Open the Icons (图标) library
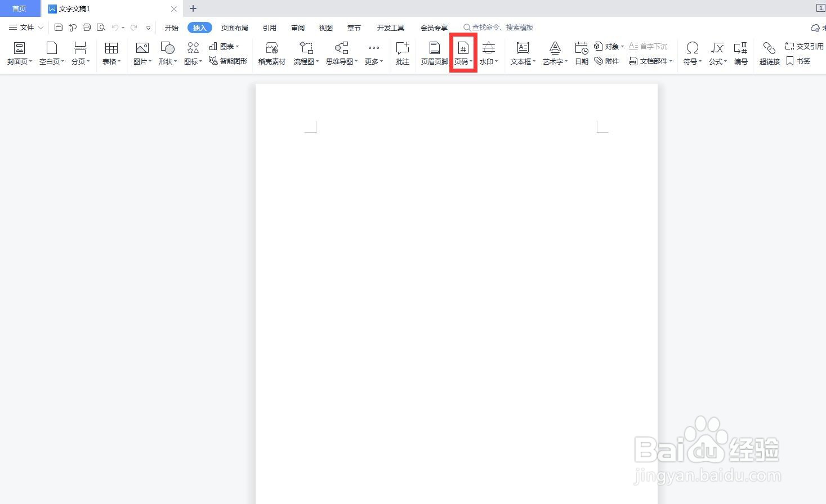The width and height of the screenshot is (826, 504). 193,53
